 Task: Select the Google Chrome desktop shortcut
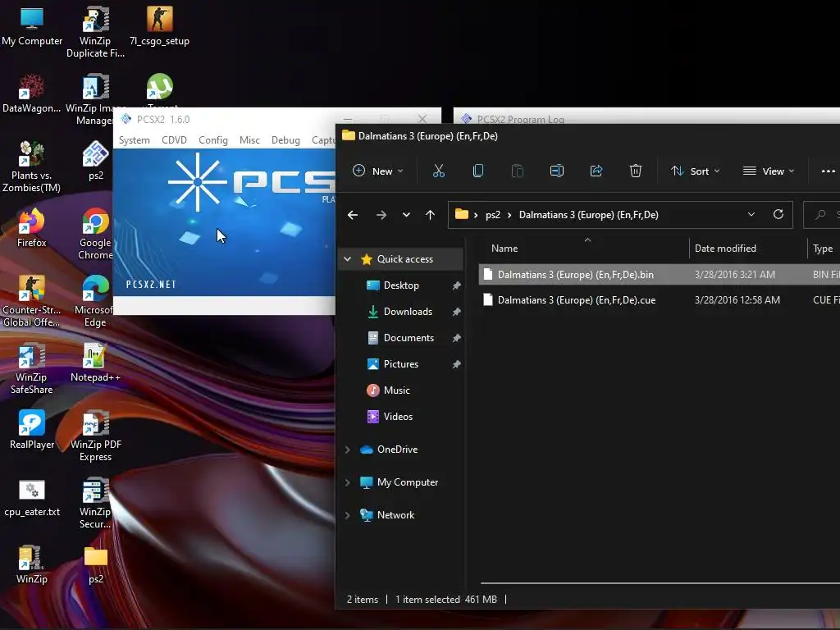(x=95, y=234)
